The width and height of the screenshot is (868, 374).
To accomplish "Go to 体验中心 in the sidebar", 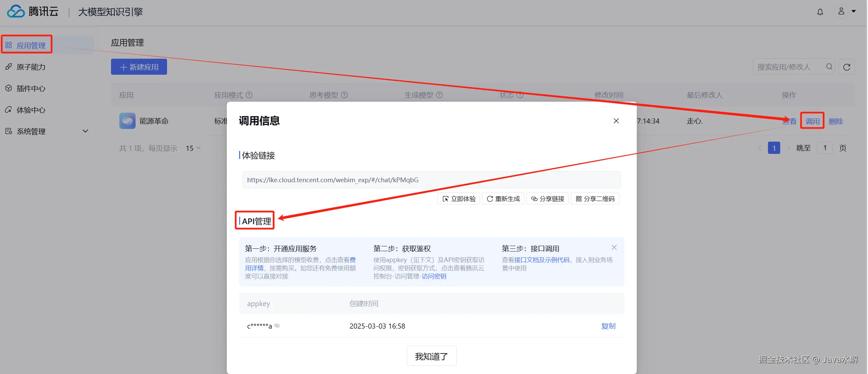I will tap(31, 110).
